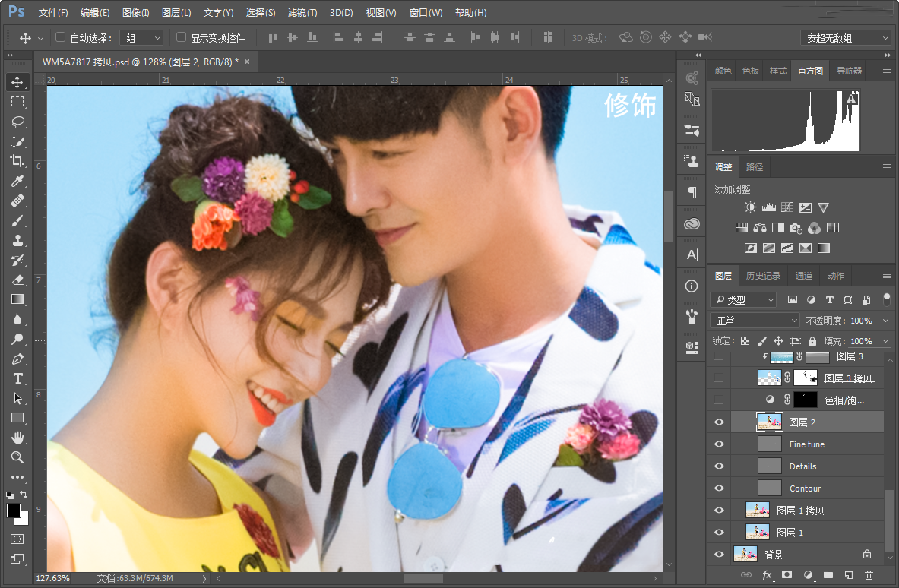Viewport: 899px width, 588px height.
Task: Hide the Details layer
Action: click(x=719, y=466)
